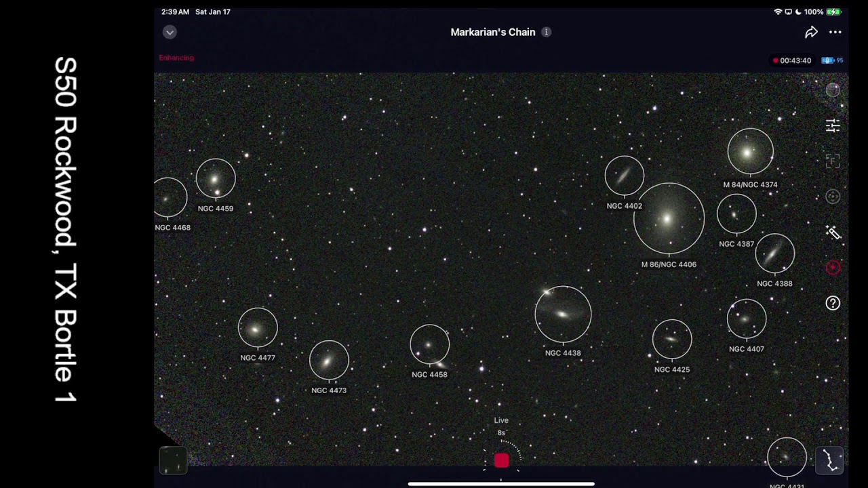
Task: Tap the Do Not Disturb moon icon
Action: pos(798,12)
